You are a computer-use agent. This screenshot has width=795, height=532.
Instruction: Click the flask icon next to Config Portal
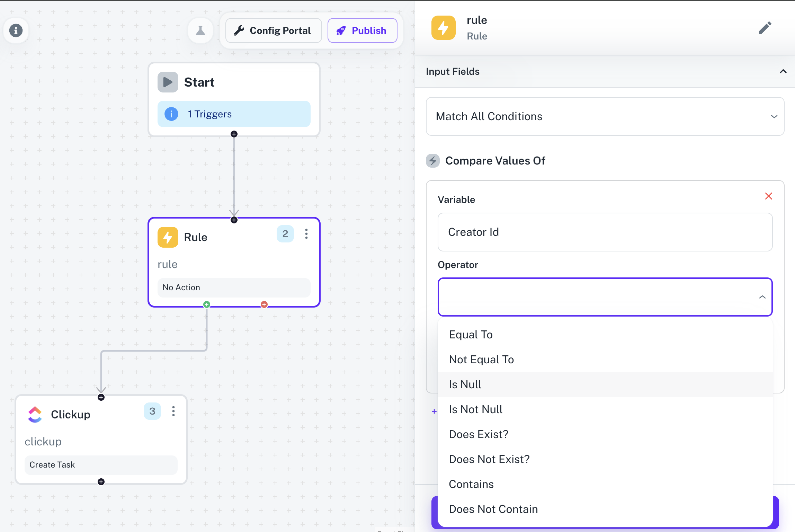point(200,30)
